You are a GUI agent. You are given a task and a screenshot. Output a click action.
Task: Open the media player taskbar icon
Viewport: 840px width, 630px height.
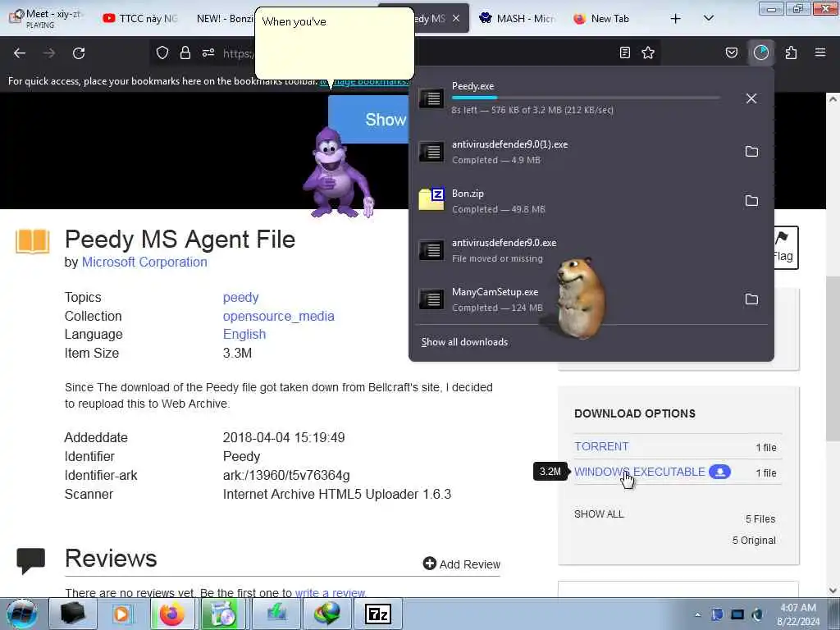tap(121, 614)
